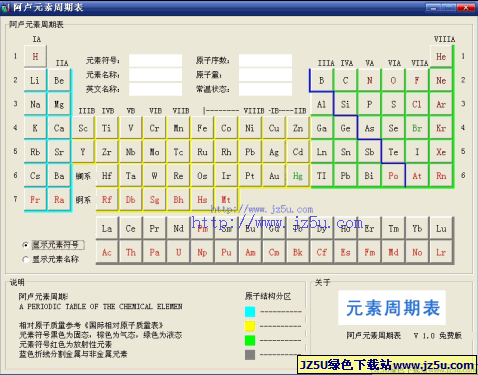
Task: Click the yellow color legend swatch
Action: (x=250, y=326)
